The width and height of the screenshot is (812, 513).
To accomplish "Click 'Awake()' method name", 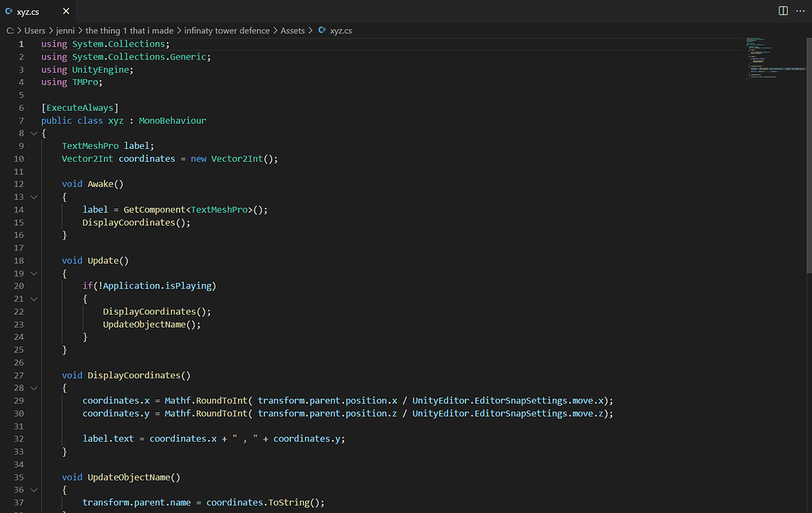I will [105, 184].
